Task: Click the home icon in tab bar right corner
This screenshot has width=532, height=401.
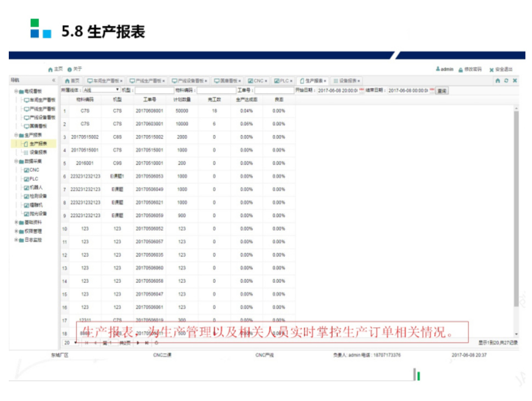Action: 497,81
